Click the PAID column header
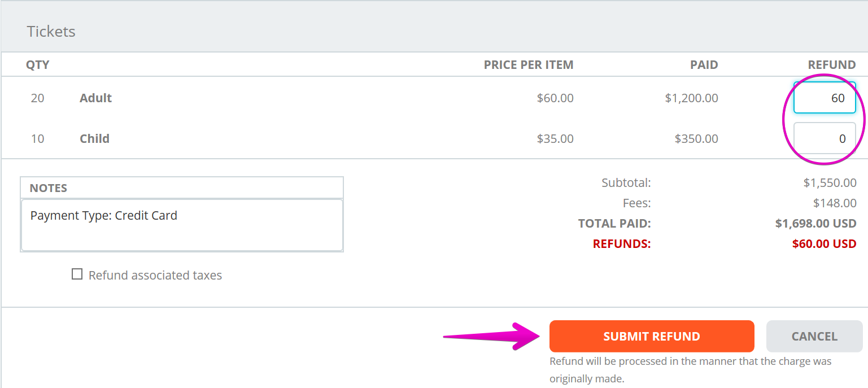Viewport: 868px width, 388px height. click(x=704, y=64)
